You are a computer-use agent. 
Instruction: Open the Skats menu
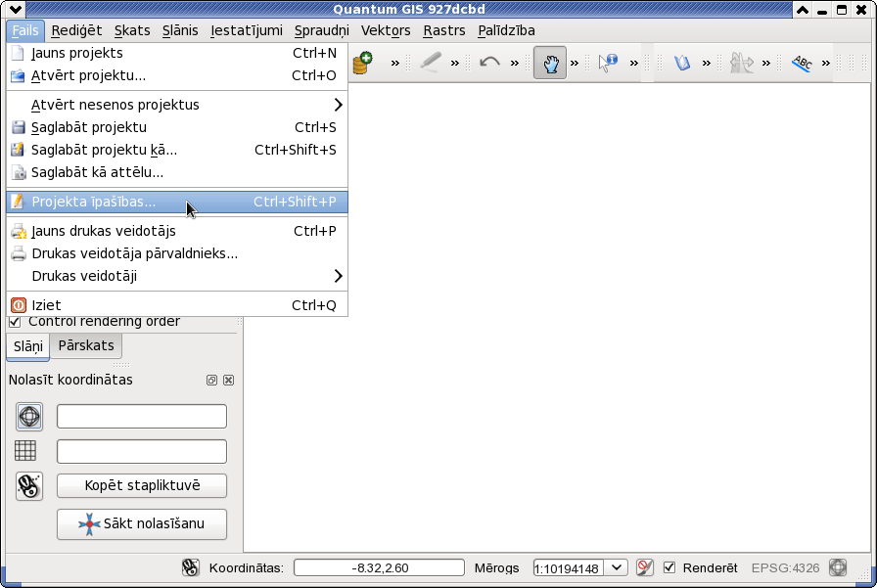pyautogui.click(x=132, y=30)
